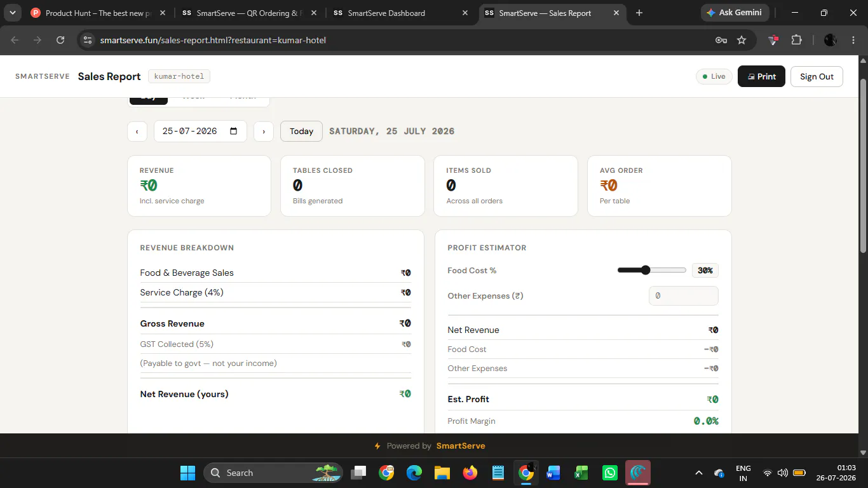Image resolution: width=868 pixels, height=488 pixels.
Task: Click the Revenue summary card
Action: (199, 186)
